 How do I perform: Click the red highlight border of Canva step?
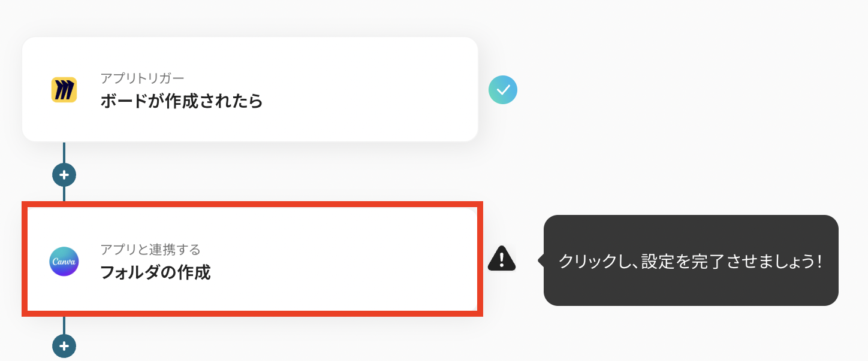(252, 205)
